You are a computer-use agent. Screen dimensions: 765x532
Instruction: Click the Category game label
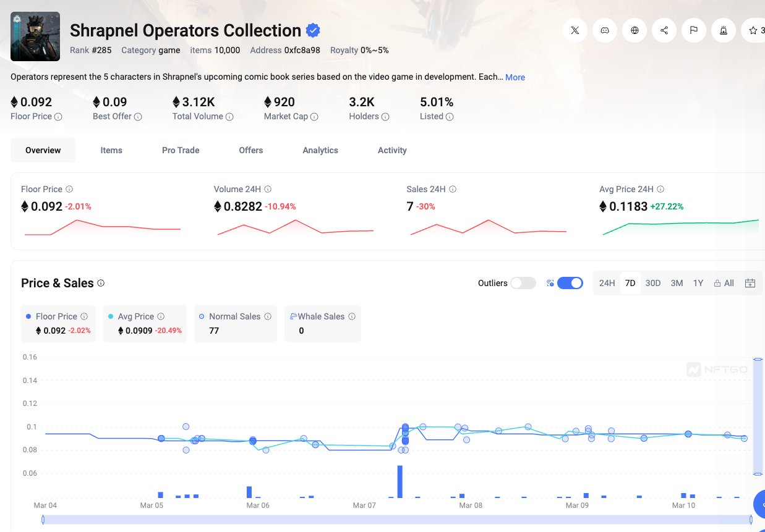click(151, 50)
